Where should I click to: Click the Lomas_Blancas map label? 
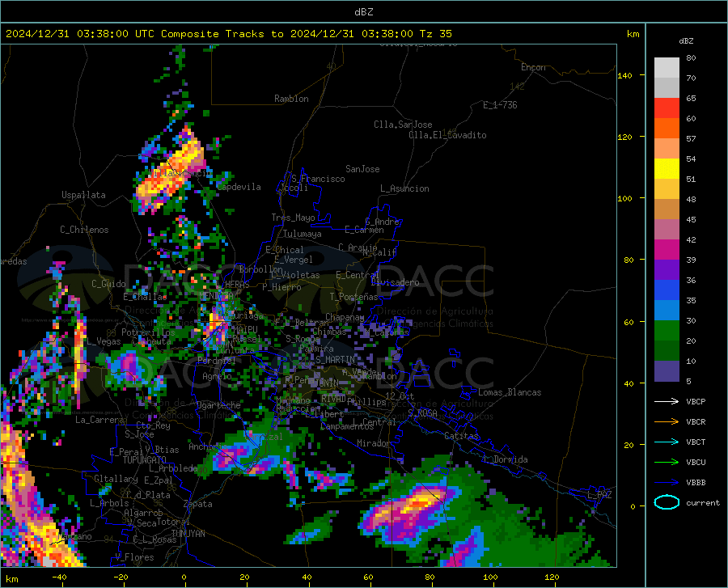[x=510, y=392]
